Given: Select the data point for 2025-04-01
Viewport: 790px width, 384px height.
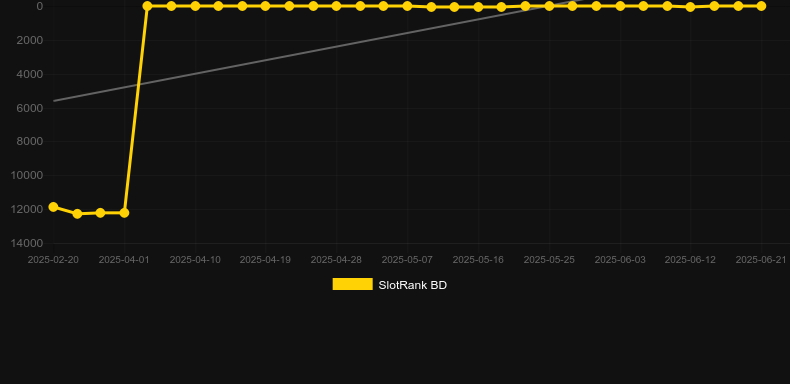Looking at the screenshot, I should (x=124, y=213).
